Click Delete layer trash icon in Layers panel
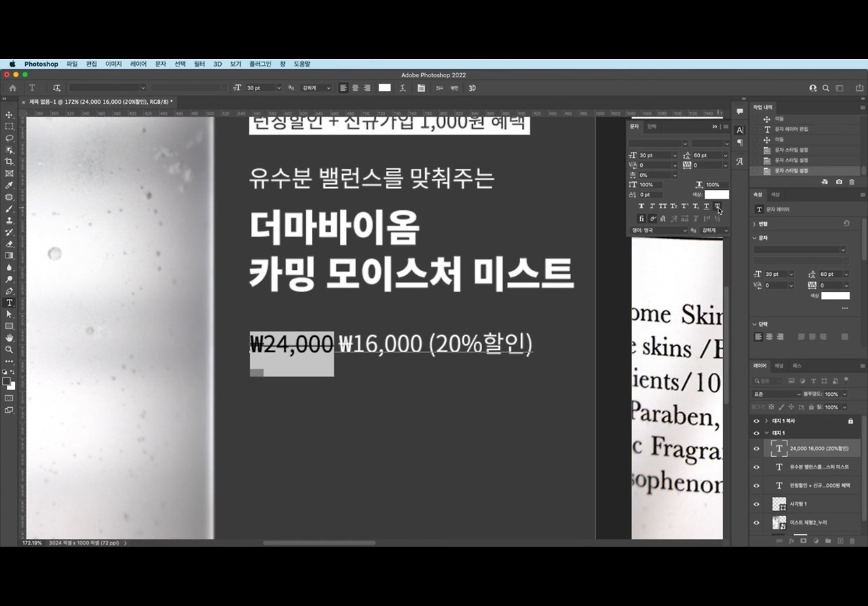This screenshot has height=606, width=868. click(x=852, y=541)
